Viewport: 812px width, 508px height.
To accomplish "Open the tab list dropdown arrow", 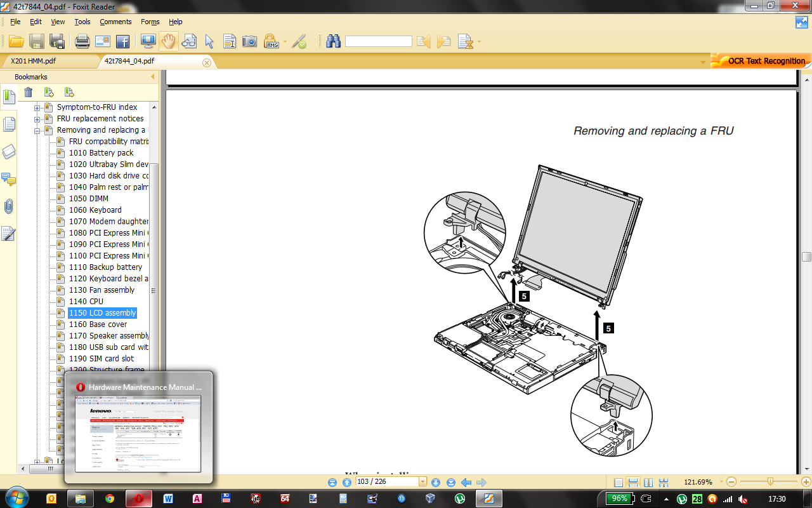I will [x=703, y=62].
